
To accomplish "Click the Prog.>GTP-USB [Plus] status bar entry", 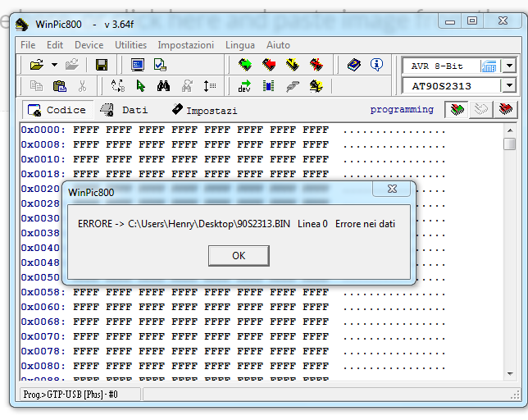I will coord(80,394).
